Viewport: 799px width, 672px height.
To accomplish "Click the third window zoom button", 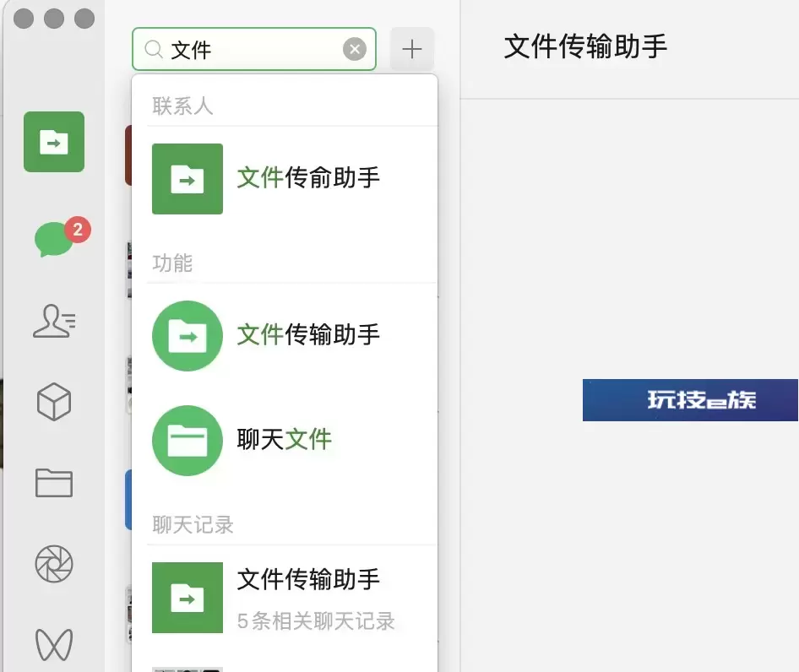I will (84, 19).
